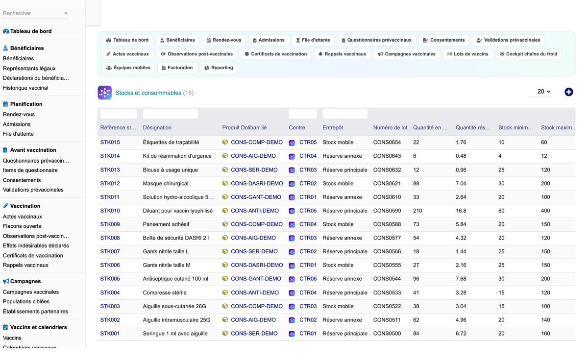This screenshot has height=364, width=588.
Task: Click cell text Diluant pour vaccin lyophilisé
Action: click(x=178, y=211)
